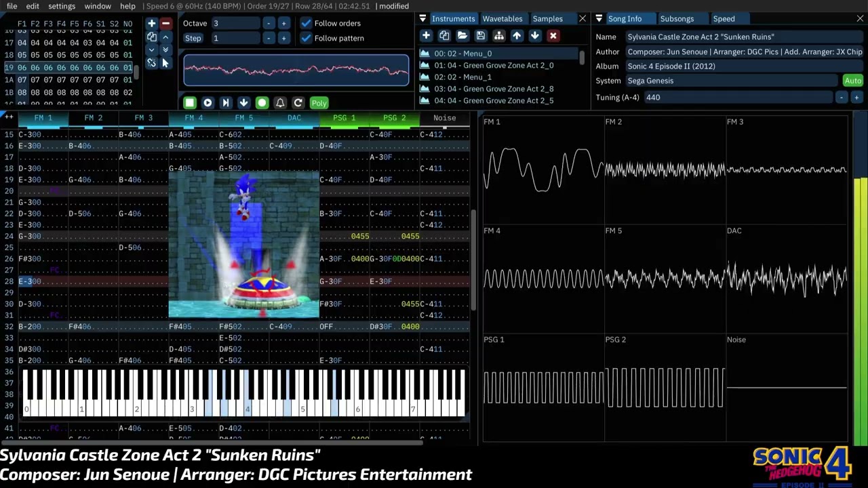Toggle repeat pattern
Viewport: 868px width, 488px height.
(298, 103)
